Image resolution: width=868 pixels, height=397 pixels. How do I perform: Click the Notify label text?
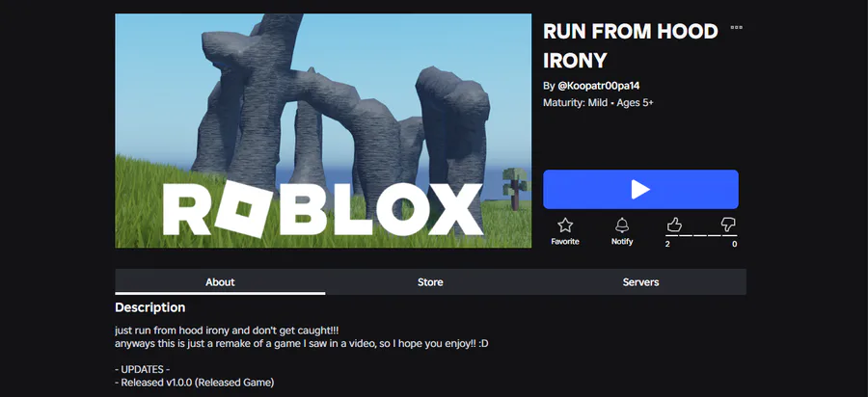pos(622,242)
